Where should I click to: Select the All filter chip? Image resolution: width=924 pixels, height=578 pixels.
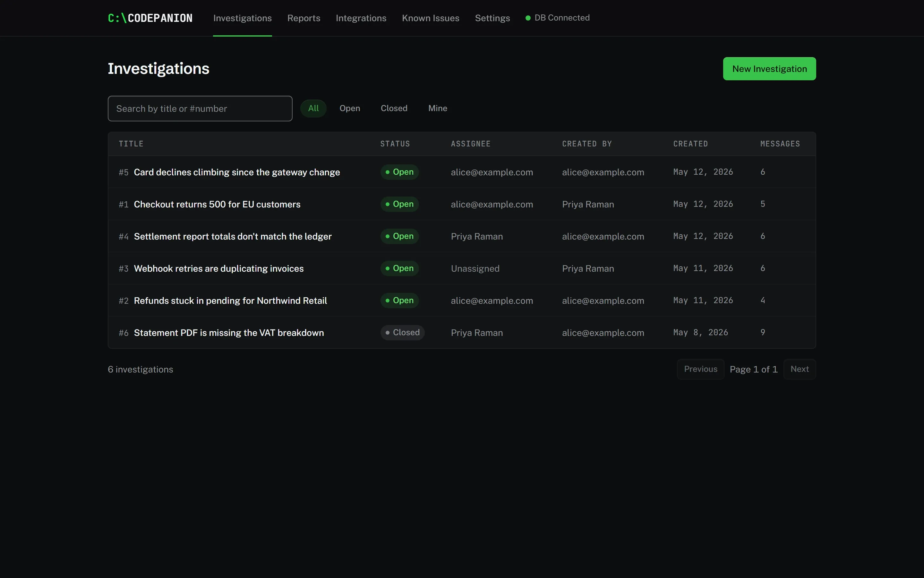[313, 108]
